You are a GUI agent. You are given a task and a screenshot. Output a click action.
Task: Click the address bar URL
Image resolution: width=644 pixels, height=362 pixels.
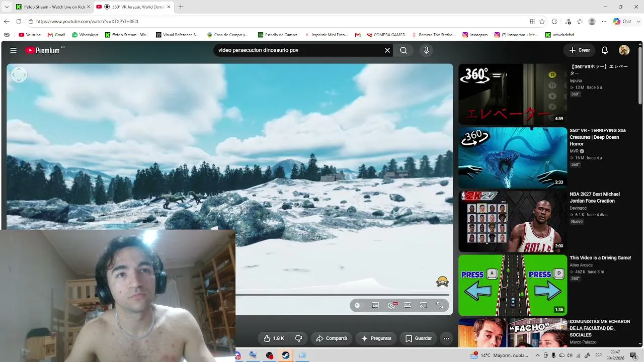click(87, 22)
